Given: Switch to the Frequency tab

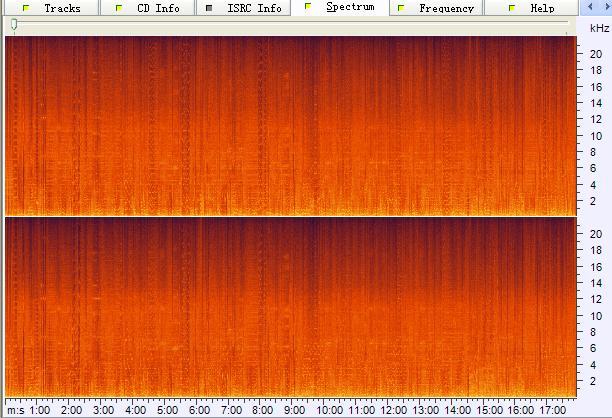Looking at the screenshot, I should point(436,8).
